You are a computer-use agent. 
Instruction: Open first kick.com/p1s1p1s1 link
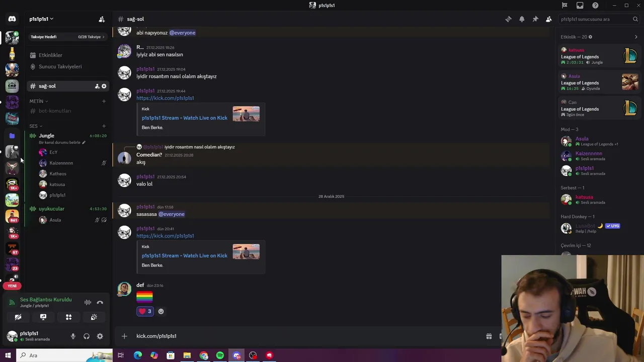coord(165,98)
